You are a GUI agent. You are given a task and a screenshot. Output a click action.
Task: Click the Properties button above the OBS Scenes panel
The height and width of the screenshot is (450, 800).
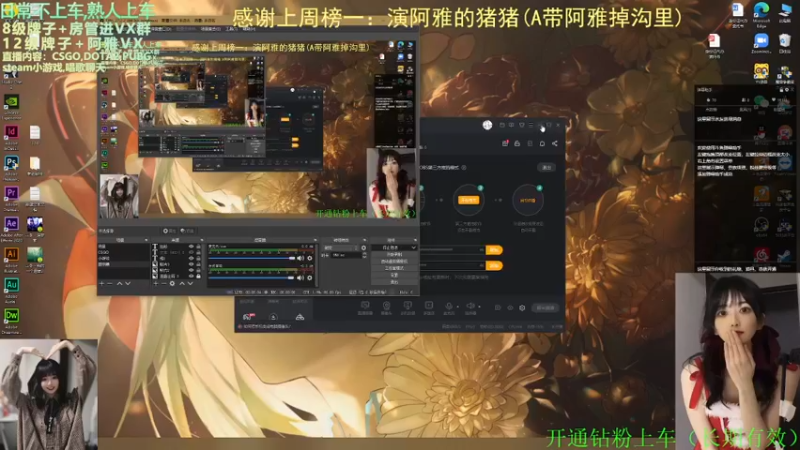170,231
